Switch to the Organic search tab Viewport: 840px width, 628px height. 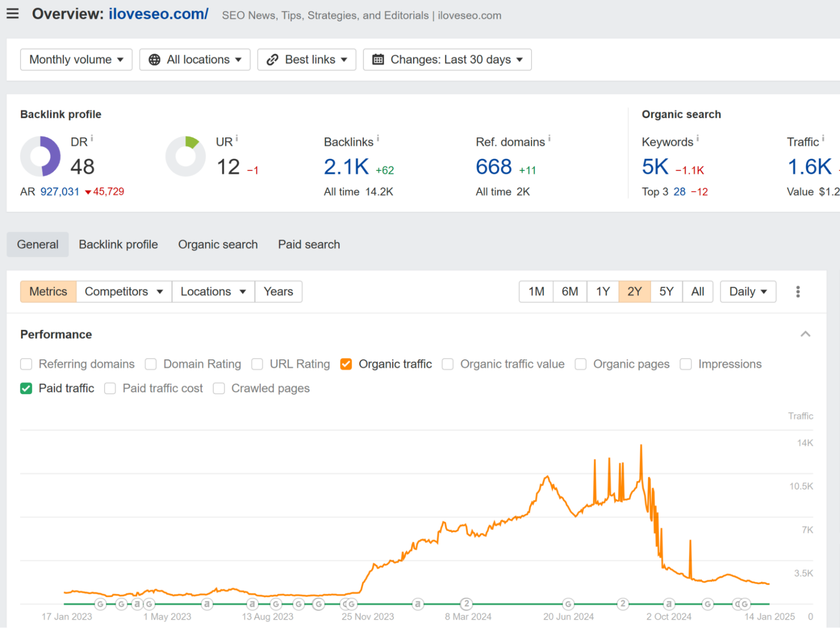click(x=218, y=245)
